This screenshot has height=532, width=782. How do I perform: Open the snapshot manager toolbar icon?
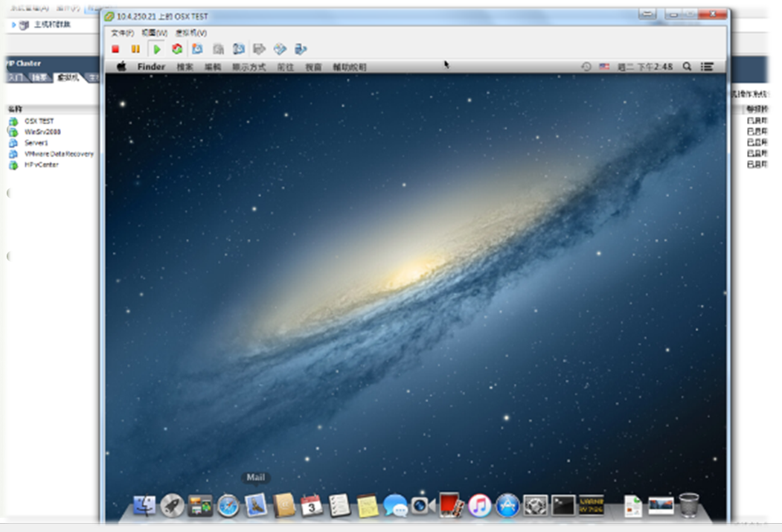click(239, 49)
